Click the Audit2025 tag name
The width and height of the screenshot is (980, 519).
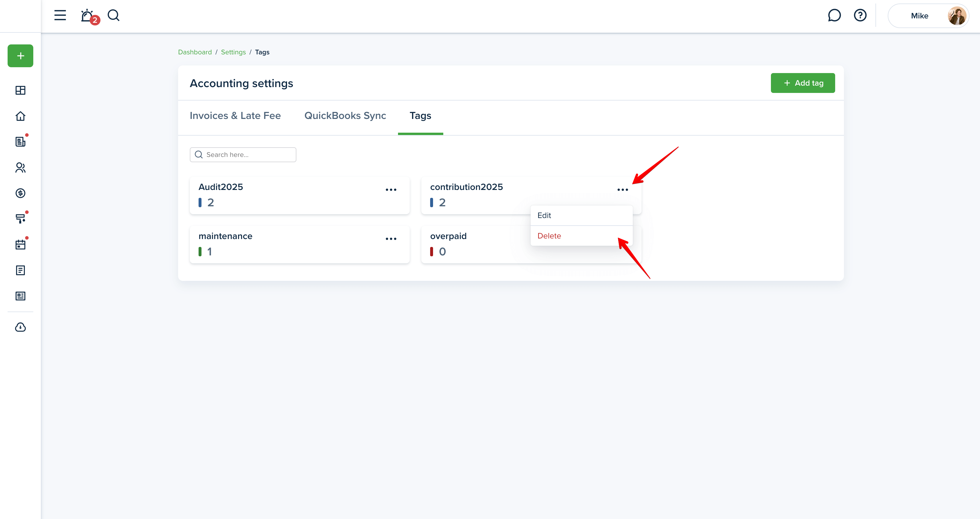click(x=221, y=186)
